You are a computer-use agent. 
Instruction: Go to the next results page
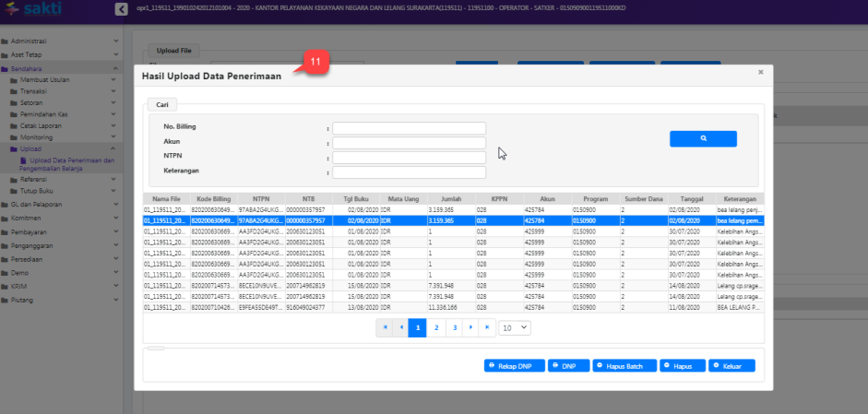click(x=470, y=327)
